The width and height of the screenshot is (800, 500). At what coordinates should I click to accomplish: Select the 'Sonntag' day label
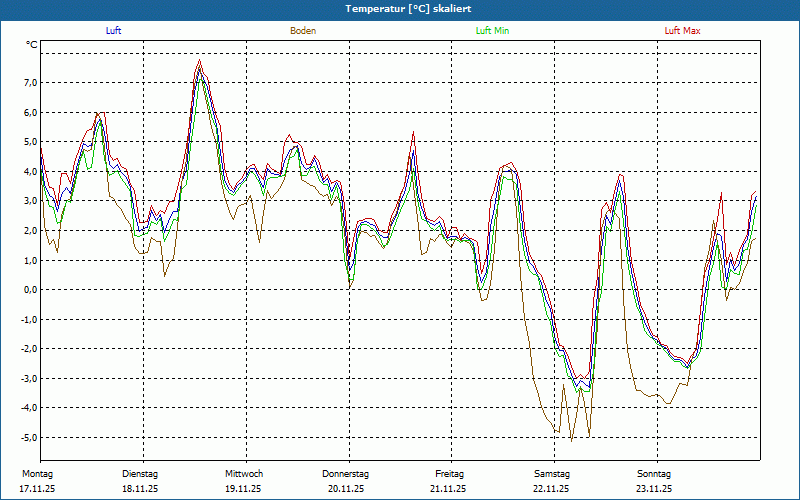(x=654, y=473)
